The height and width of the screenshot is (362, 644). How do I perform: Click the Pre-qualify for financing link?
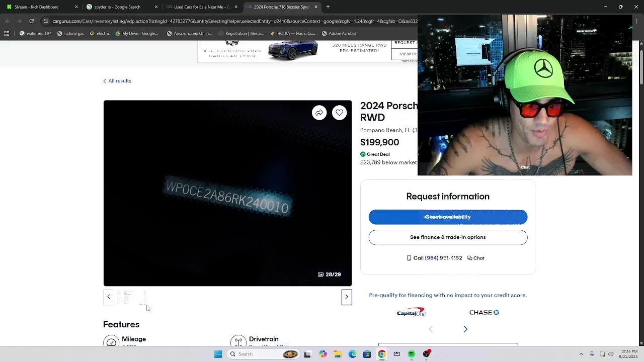click(448, 295)
